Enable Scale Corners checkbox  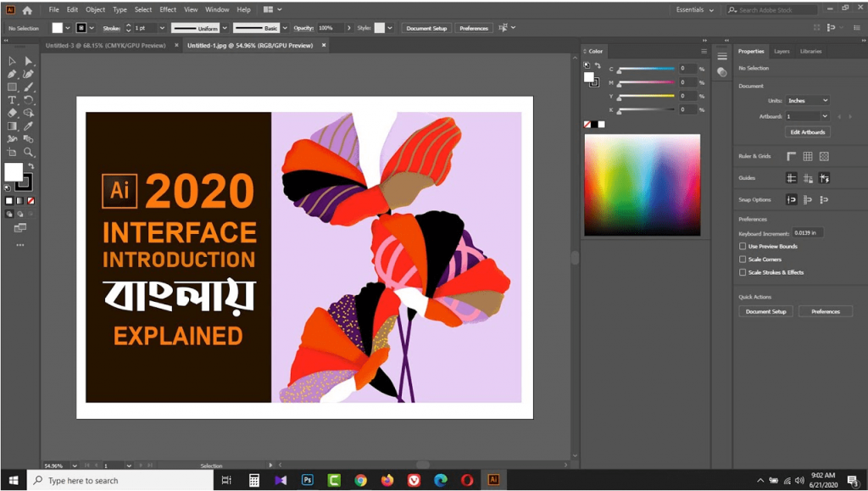click(743, 259)
